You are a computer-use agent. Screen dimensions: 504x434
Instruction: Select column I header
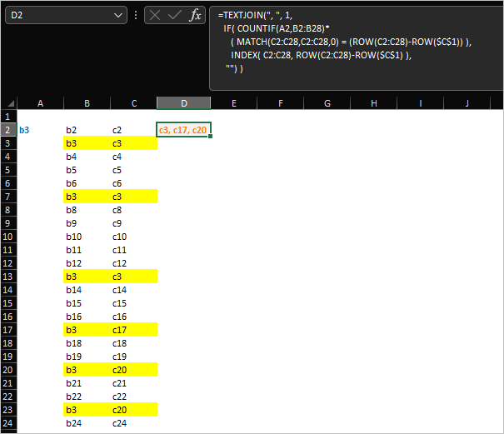click(x=420, y=103)
